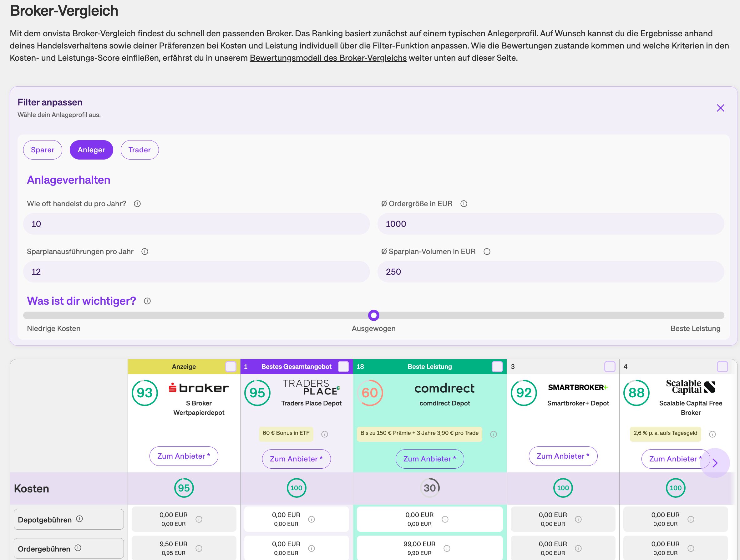This screenshot has height=560, width=740.
Task: Show info for Ø Sparplan-Volumen in EUR
Action: click(487, 252)
